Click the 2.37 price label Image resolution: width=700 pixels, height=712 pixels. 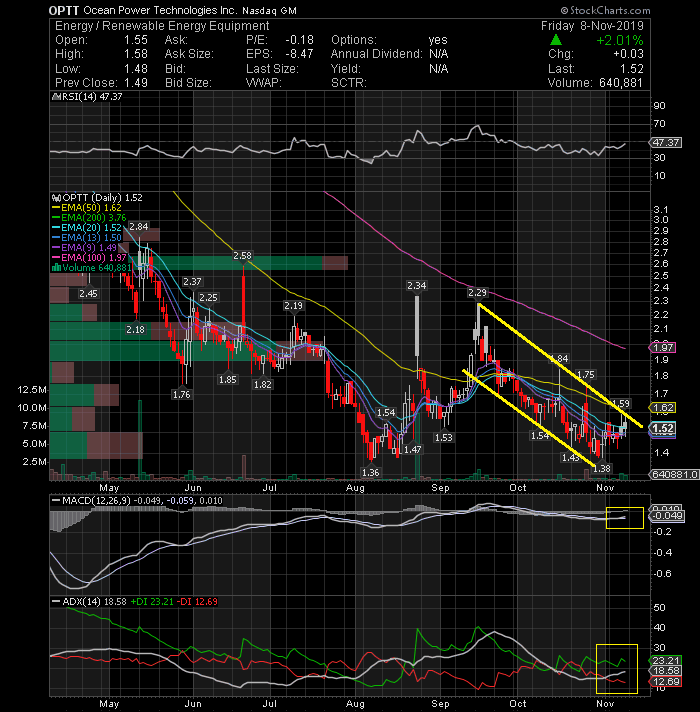click(x=192, y=282)
